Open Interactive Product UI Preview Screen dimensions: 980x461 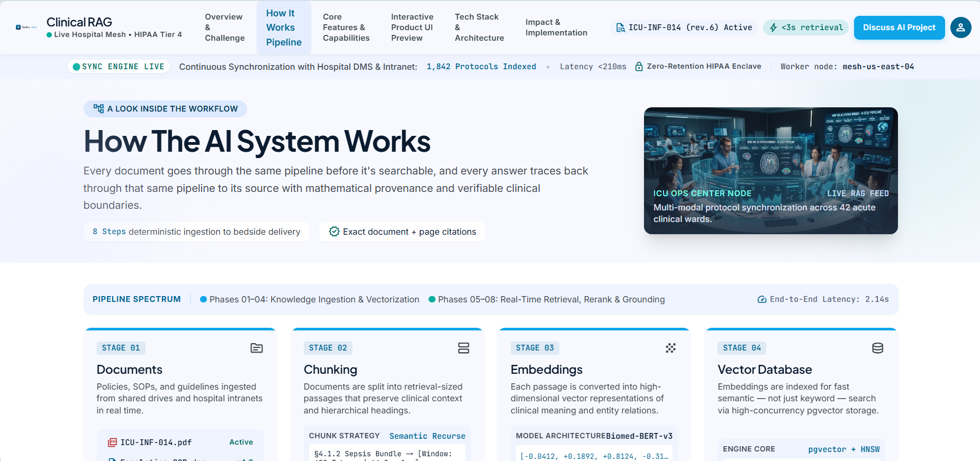(x=412, y=27)
